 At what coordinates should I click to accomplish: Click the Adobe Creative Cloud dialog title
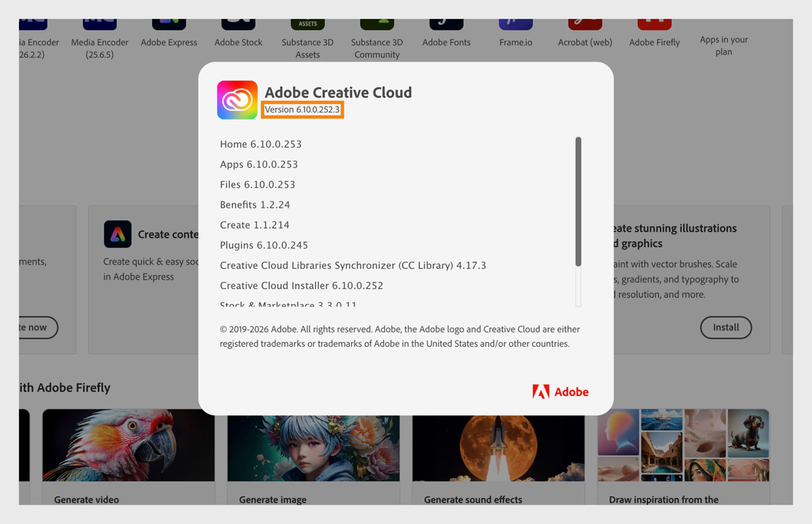338,93
